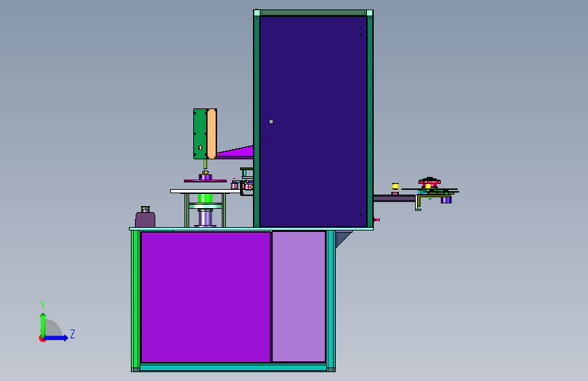
Task: Pick the red spool on the right arm
Action: point(430,182)
